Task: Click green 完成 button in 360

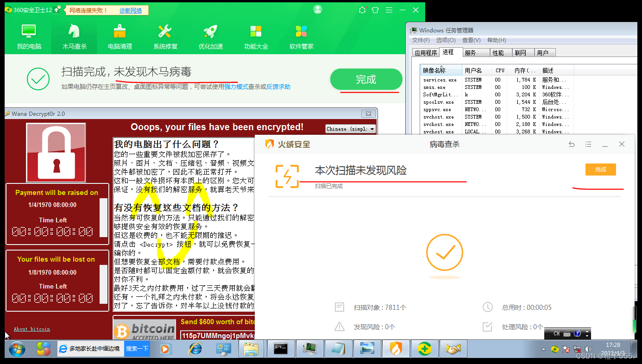Action: pyautogui.click(x=366, y=80)
